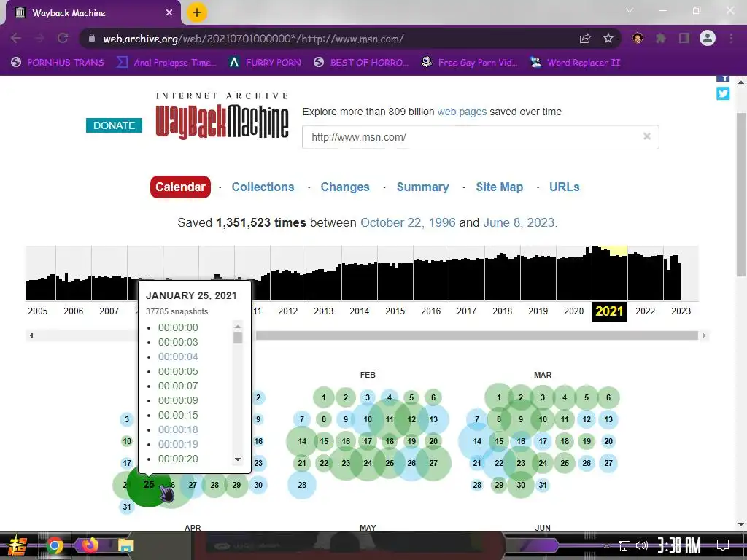Open the volume control in system tray

(x=642, y=545)
